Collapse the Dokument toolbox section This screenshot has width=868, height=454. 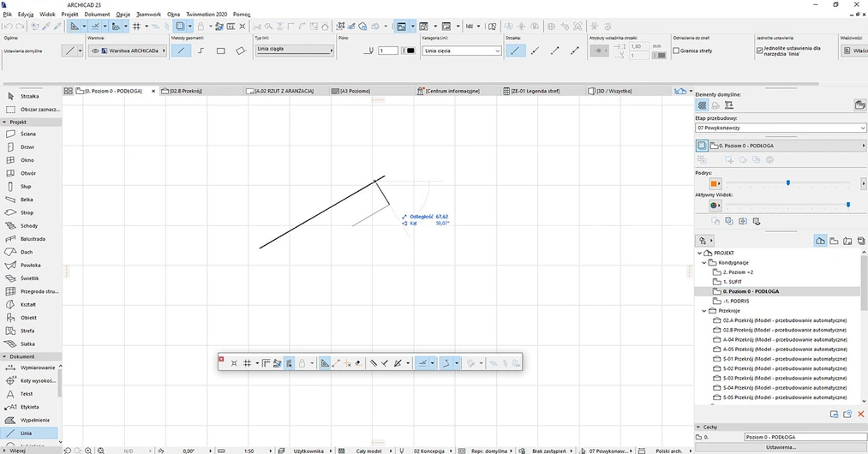pyautogui.click(x=4, y=357)
